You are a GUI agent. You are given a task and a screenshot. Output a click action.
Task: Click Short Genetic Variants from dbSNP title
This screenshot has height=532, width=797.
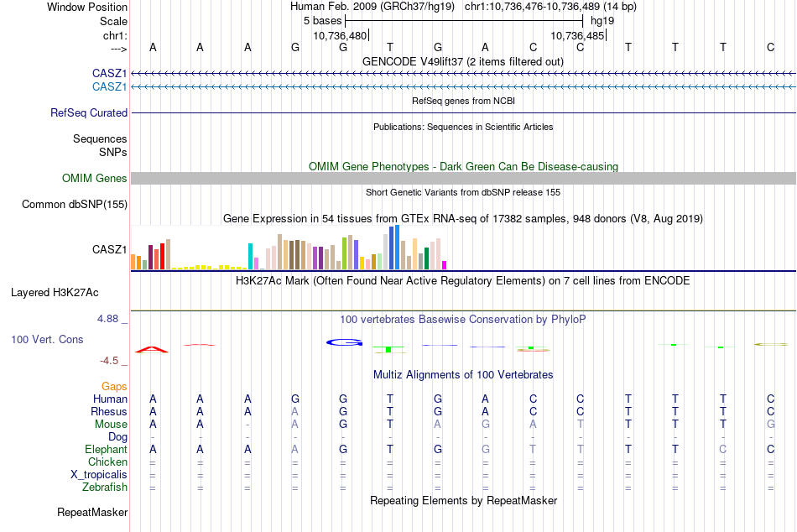463,192
